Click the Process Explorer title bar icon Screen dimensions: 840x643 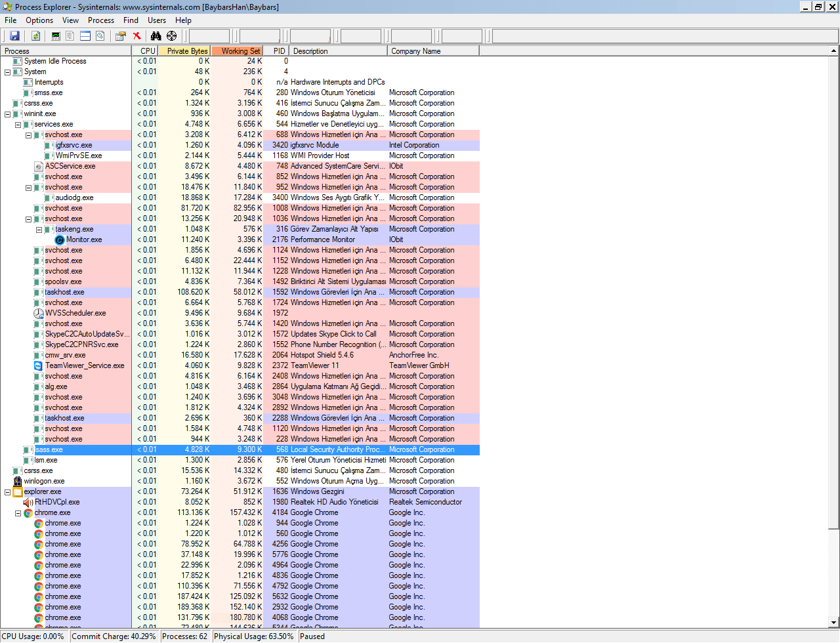[x=7, y=7]
